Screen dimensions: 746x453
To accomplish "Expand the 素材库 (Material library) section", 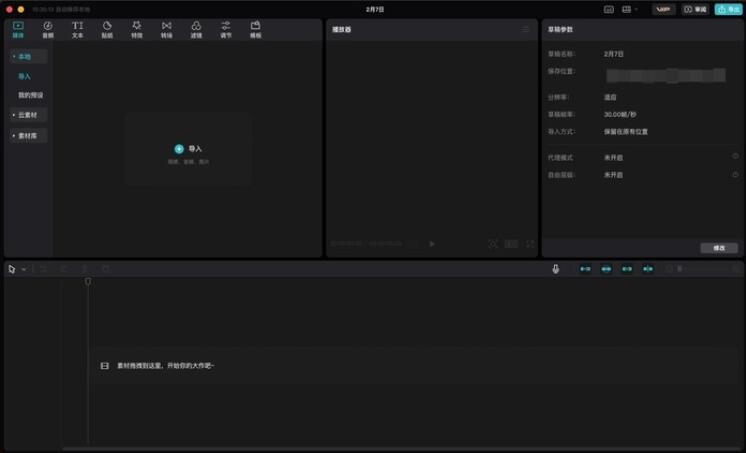I will [x=28, y=135].
